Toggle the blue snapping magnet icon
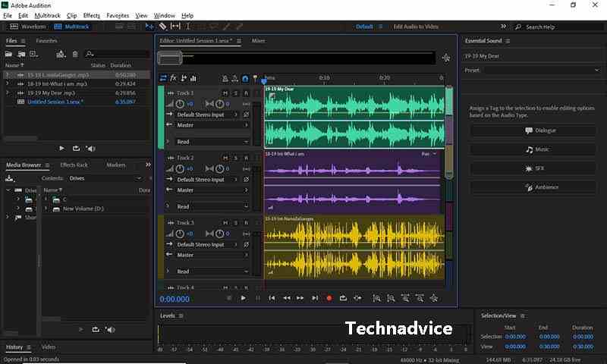This screenshot has height=364, width=607. [x=245, y=79]
